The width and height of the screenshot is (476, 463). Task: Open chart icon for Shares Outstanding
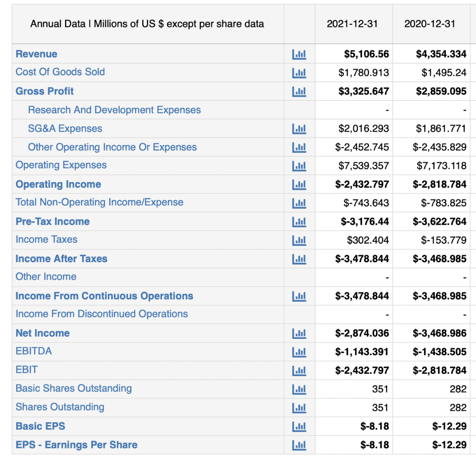[299, 408]
